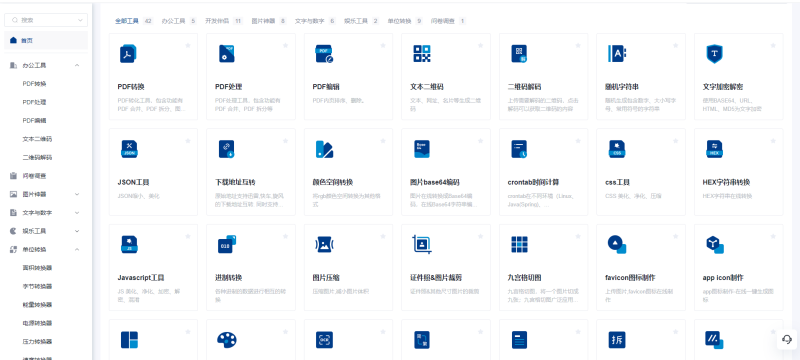Click the 二维码解码 card icon in the grid
This screenshot has height=360, width=800.
click(519, 54)
